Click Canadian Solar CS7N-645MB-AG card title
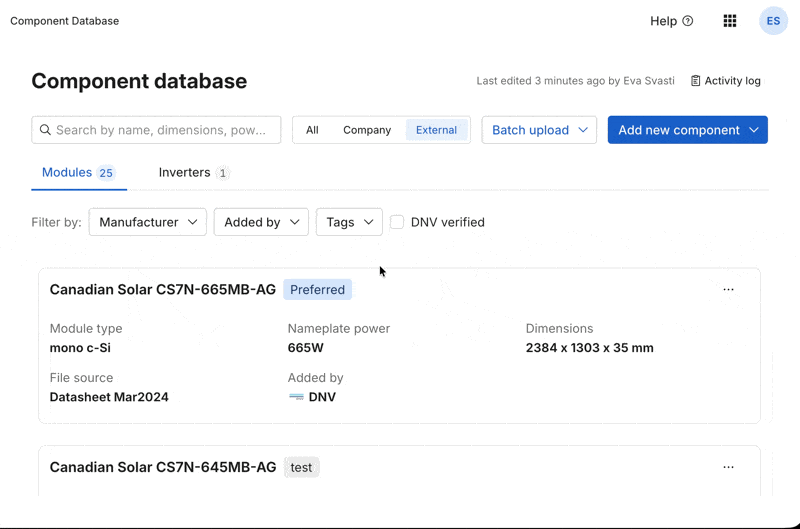This screenshot has height=529, width=800. point(163,467)
